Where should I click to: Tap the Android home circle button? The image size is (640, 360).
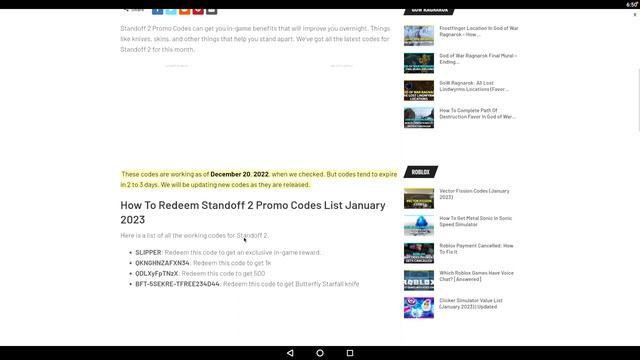coord(320,353)
